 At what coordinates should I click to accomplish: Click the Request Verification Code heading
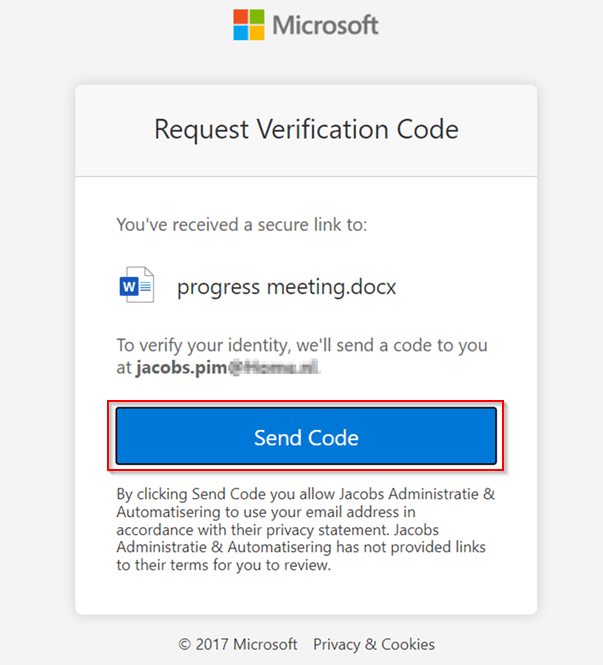(x=306, y=130)
